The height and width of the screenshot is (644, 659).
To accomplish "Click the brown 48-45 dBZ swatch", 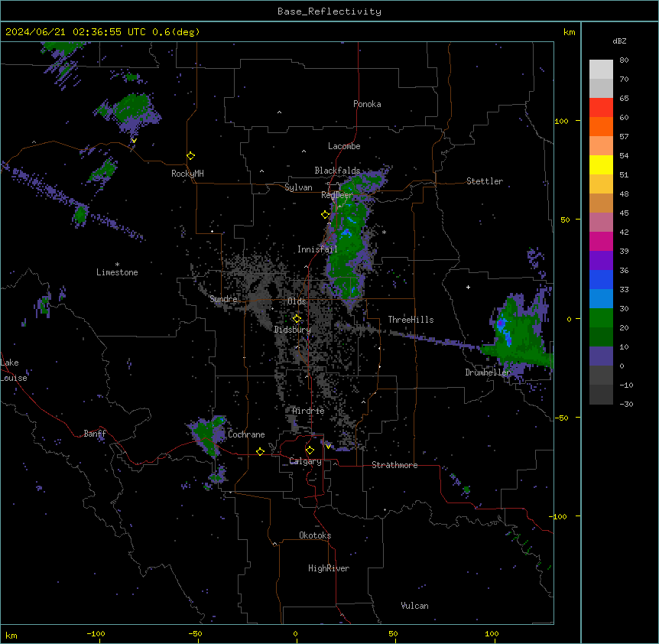I will click(x=601, y=203).
